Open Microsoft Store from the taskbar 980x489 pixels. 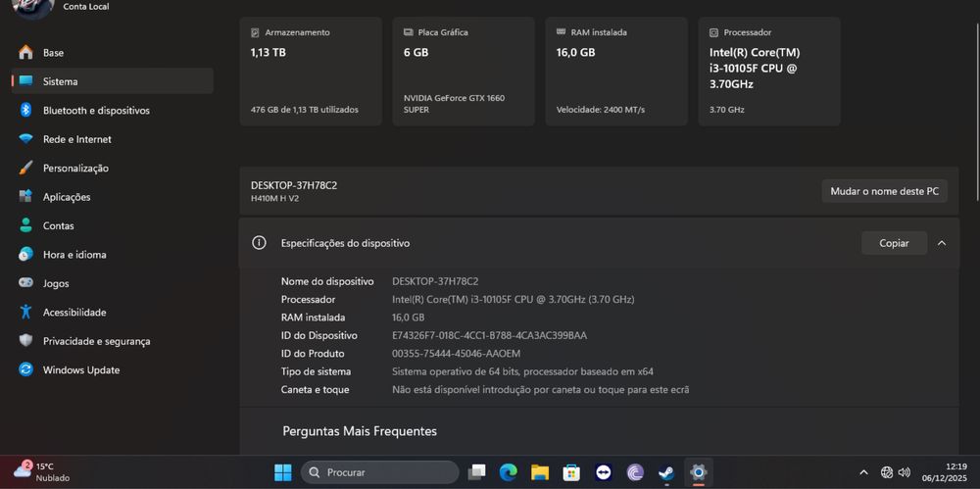click(571, 472)
